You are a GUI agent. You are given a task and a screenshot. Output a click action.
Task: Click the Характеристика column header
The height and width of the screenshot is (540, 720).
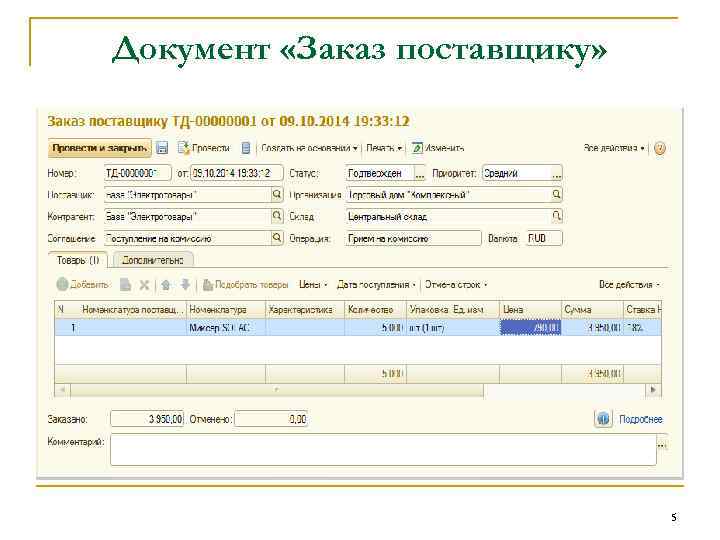[x=305, y=310]
